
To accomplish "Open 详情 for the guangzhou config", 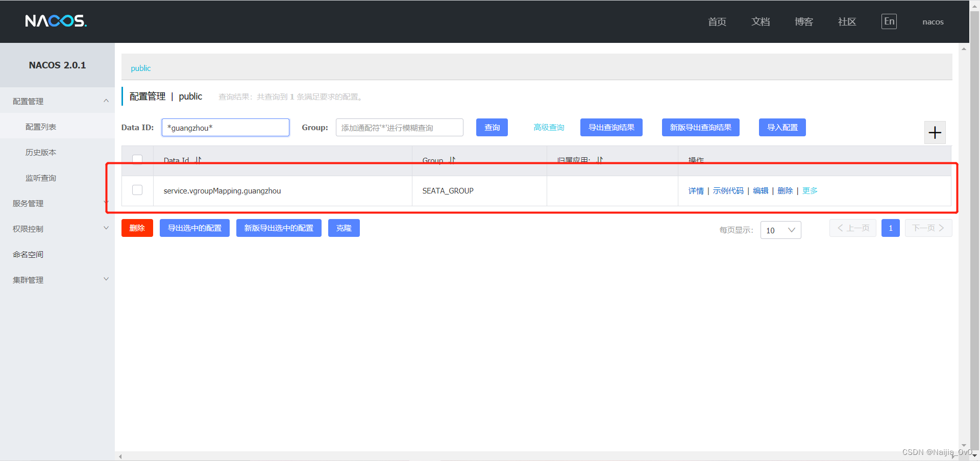I will pos(696,190).
